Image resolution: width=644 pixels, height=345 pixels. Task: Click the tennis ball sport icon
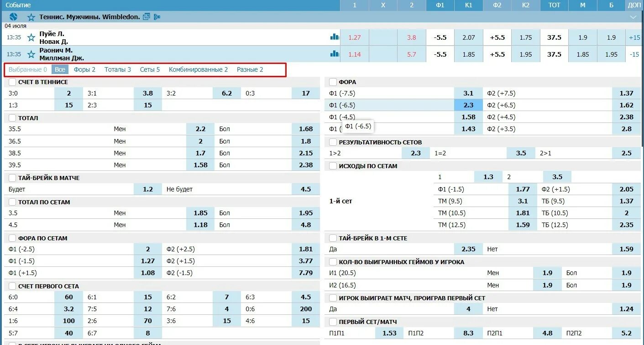pos(13,17)
